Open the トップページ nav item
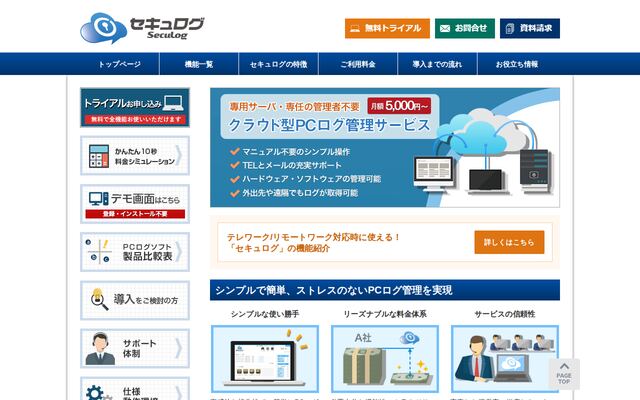Image resolution: width=640 pixels, height=400 pixels. 119,64
